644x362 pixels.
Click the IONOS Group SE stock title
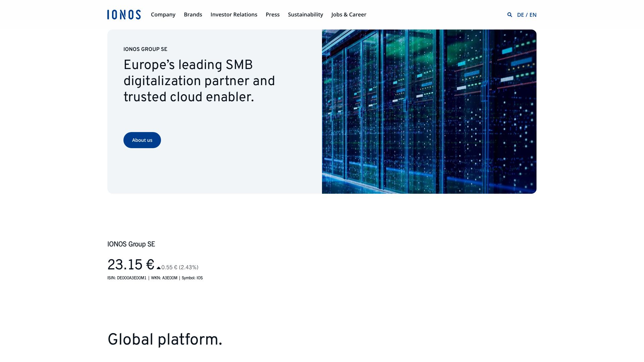pos(131,244)
